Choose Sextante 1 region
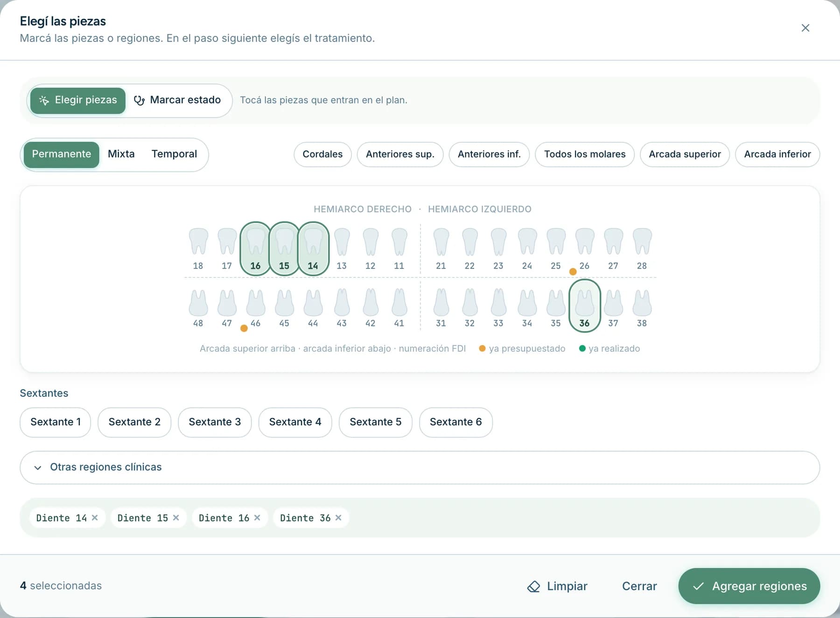This screenshot has width=840, height=618. click(x=56, y=422)
